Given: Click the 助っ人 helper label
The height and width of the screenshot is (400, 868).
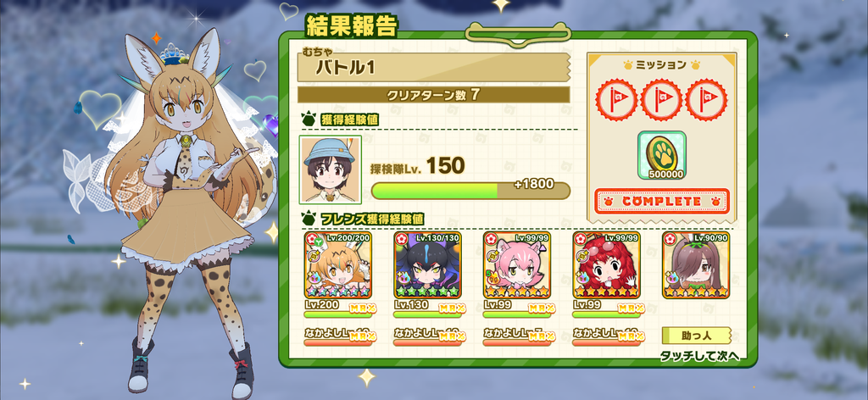Looking at the screenshot, I should pyautogui.click(x=697, y=336).
